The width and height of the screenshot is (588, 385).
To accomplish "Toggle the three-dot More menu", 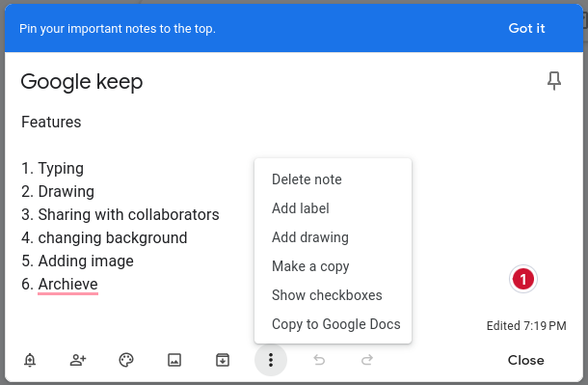I will pyautogui.click(x=271, y=360).
